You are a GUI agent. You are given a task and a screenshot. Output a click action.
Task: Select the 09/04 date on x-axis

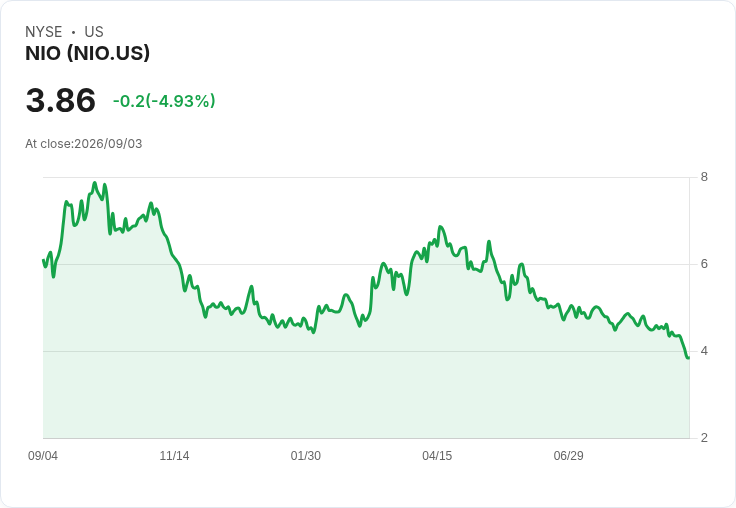pos(43,455)
